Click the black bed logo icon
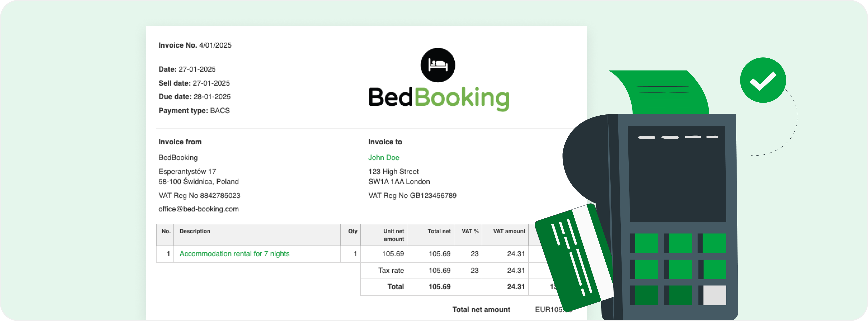The width and height of the screenshot is (868, 321). (438, 65)
